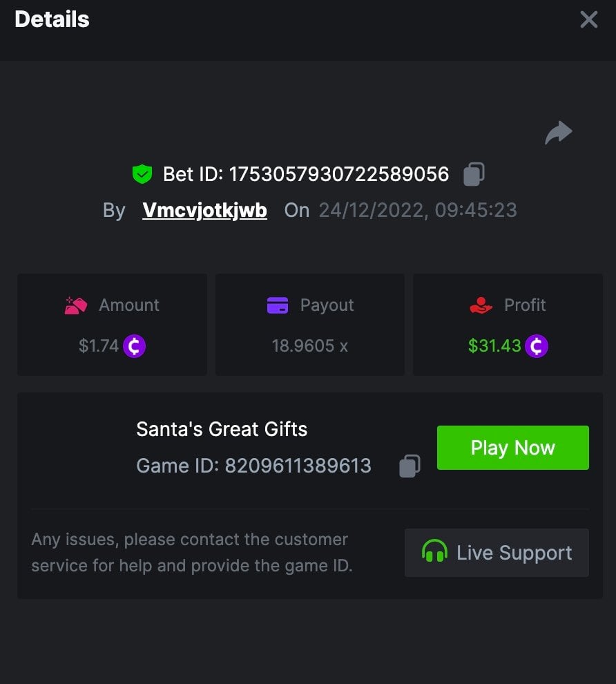The image size is (616, 684).
Task: Click the 18.9605 x payout value
Action: click(x=310, y=346)
